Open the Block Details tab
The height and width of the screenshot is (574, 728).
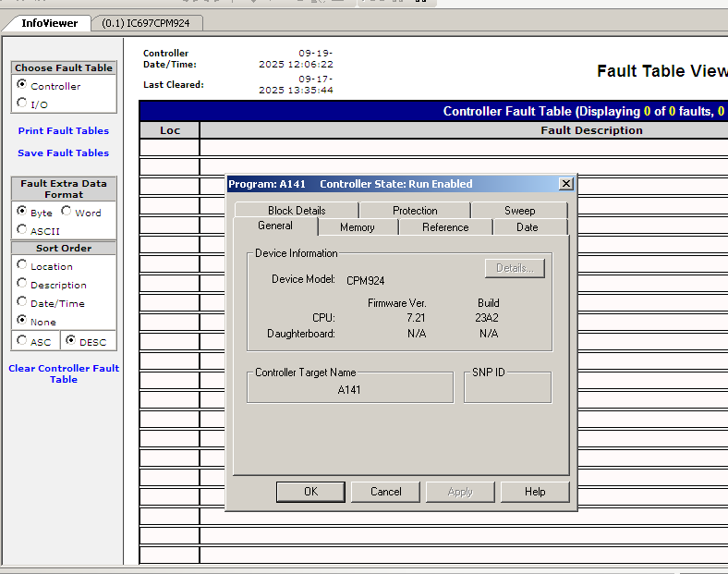297,211
